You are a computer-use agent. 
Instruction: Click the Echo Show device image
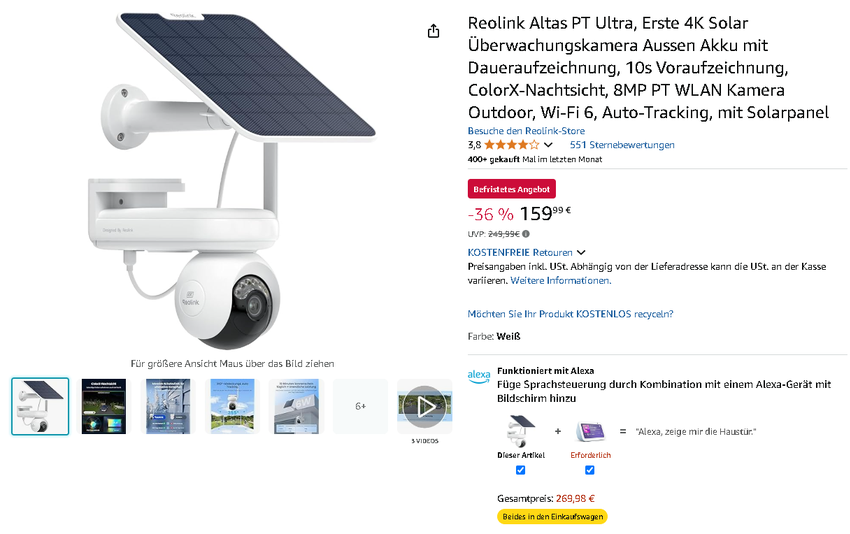[x=589, y=432]
